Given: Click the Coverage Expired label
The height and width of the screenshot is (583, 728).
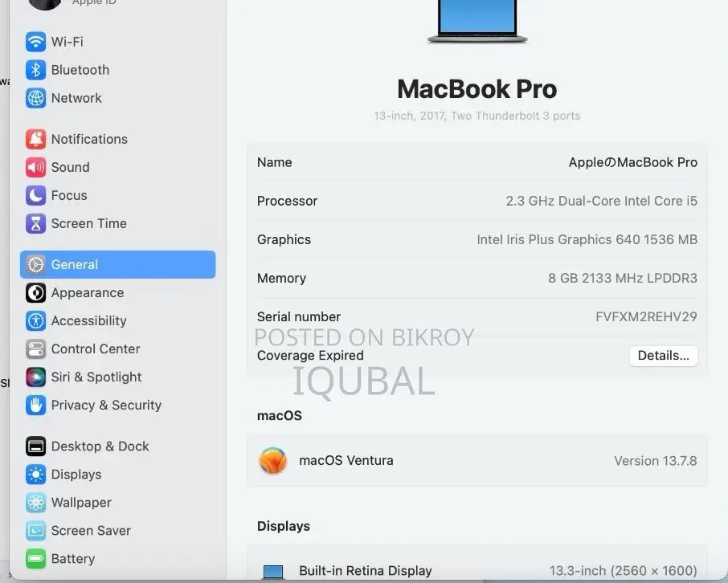Looking at the screenshot, I should click(x=311, y=356).
